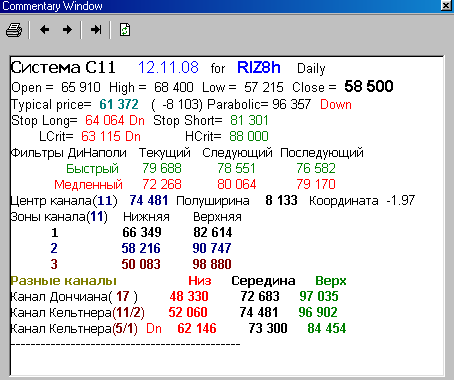Click the Следующий column header
Image resolution: width=454 pixels, height=380 pixels.
tap(237, 153)
